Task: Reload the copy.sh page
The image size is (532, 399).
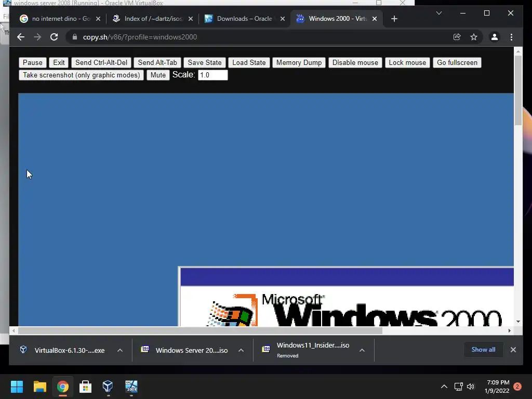Action: (54, 37)
